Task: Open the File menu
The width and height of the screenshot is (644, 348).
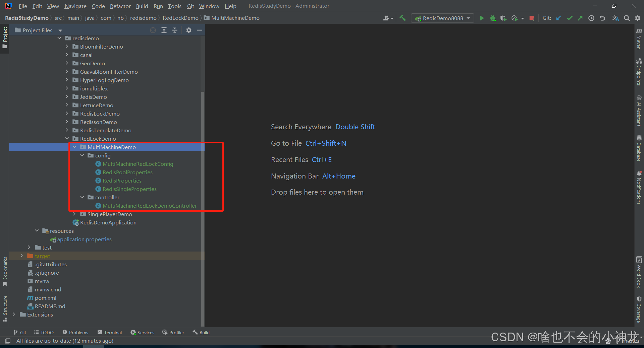Action: [x=23, y=6]
